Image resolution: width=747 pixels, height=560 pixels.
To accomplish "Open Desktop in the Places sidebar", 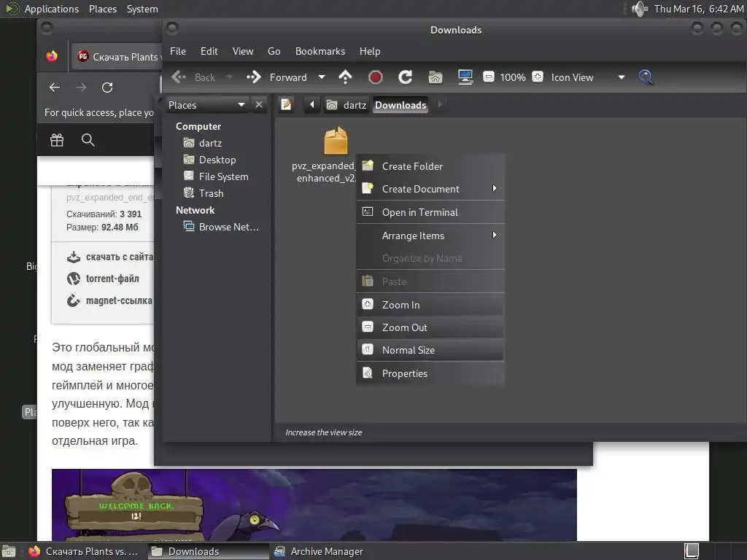I will pos(217,160).
